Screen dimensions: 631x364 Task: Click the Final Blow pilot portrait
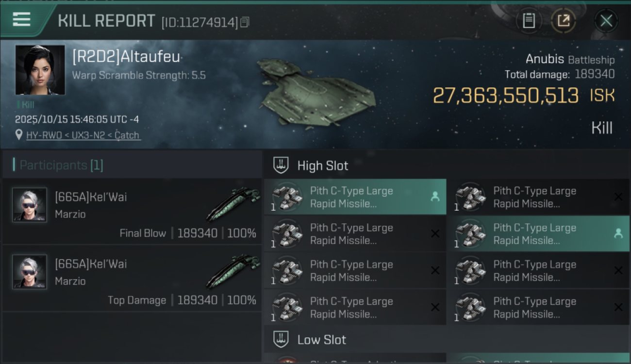coord(30,205)
